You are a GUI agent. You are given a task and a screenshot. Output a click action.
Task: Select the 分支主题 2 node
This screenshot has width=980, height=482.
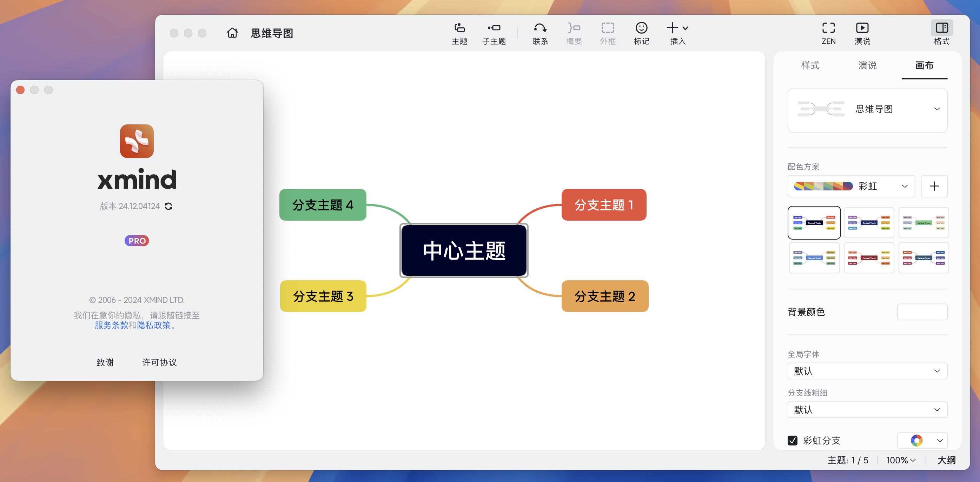(x=605, y=296)
